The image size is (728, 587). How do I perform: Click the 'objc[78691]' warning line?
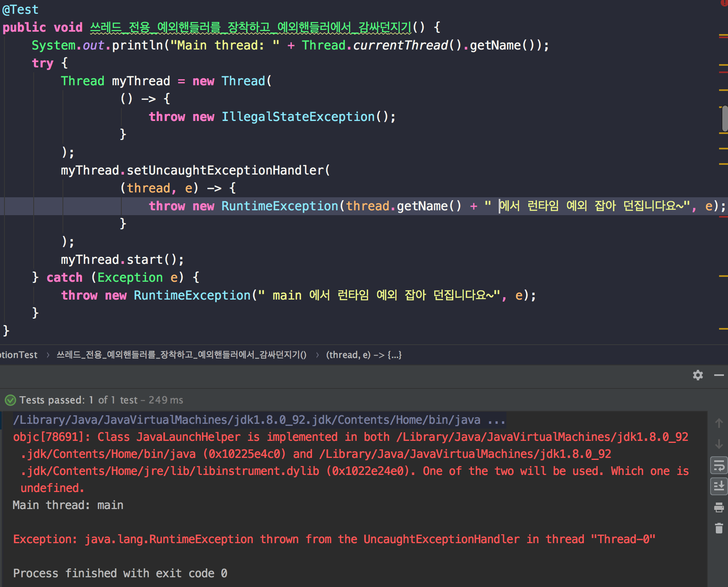point(351,437)
